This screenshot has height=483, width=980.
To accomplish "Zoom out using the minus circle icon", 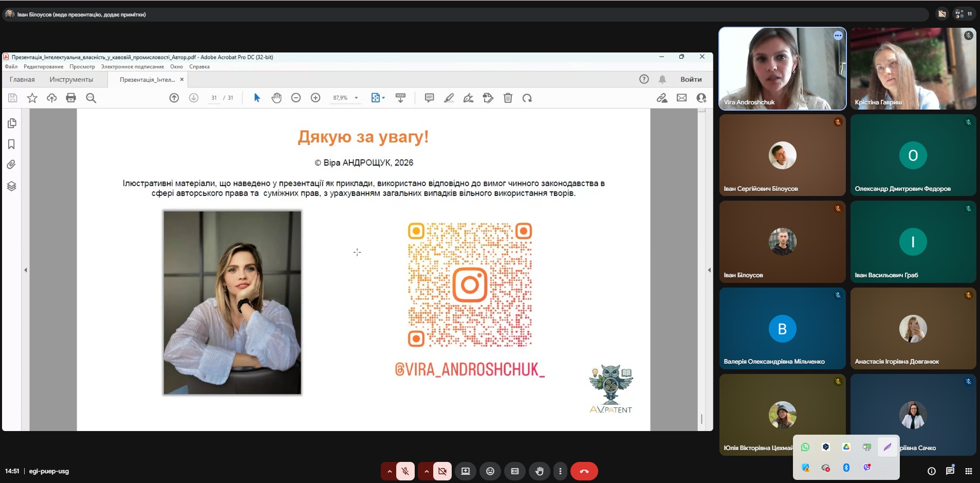I will pyautogui.click(x=296, y=98).
